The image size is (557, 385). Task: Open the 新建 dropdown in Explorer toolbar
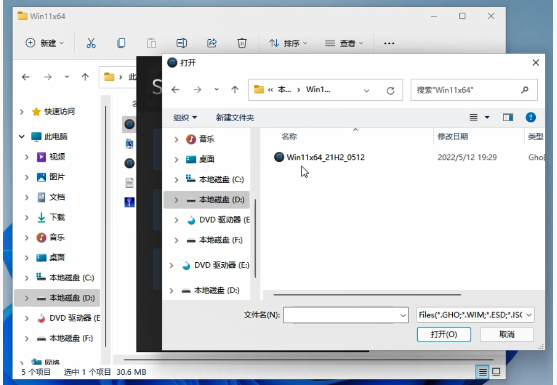(45, 43)
